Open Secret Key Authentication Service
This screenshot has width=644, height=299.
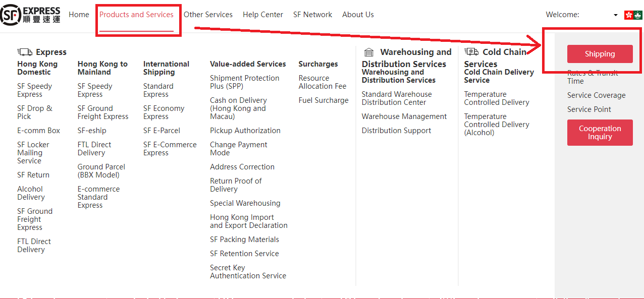(248, 272)
